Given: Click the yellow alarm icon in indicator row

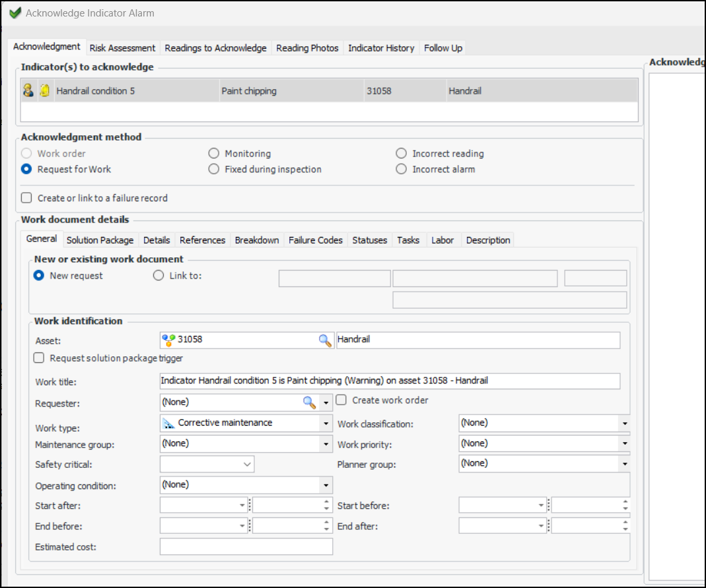Looking at the screenshot, I should point(44,90).
